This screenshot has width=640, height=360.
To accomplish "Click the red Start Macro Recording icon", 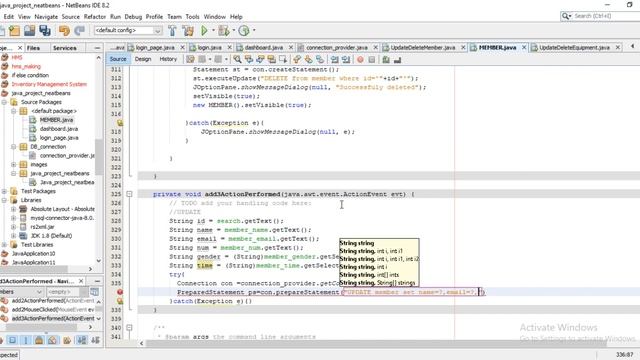I will click(x=360, y=60).
